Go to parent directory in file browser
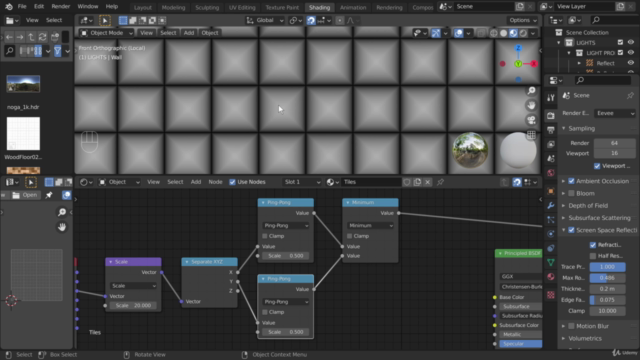Image resolution: width=640 pixels, height=360 pixels. pos(31,37)
